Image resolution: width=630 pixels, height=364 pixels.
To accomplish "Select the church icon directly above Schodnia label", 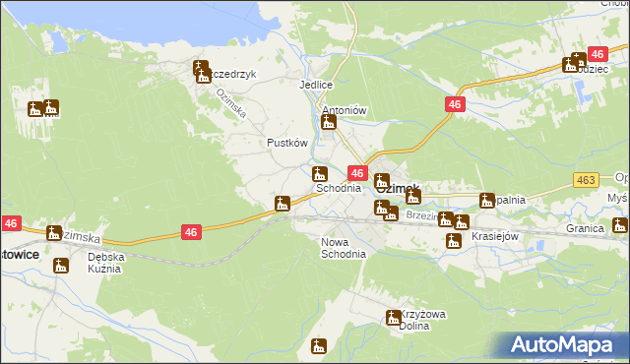I will (320, 174).
